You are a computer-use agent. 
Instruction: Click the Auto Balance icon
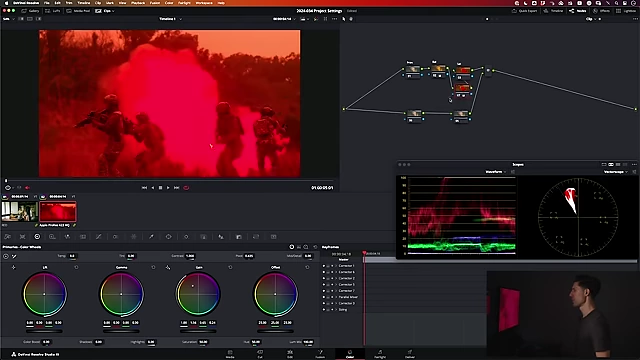[x=6, y=256]
